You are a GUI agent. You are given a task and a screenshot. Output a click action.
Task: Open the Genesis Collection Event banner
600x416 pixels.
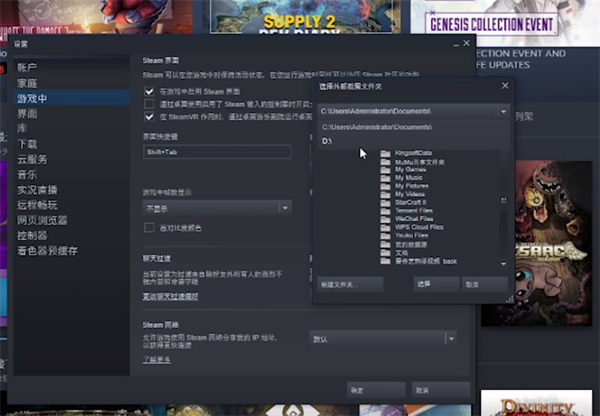(x=505, y=23)
